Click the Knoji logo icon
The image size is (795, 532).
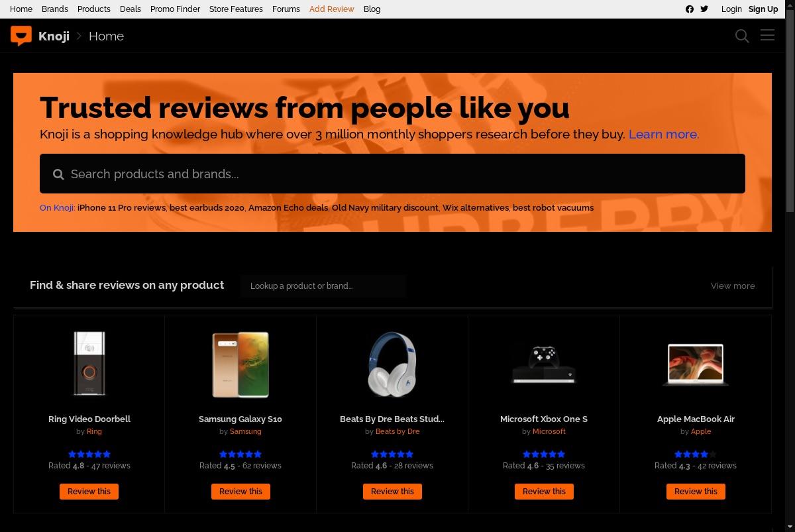21,36
